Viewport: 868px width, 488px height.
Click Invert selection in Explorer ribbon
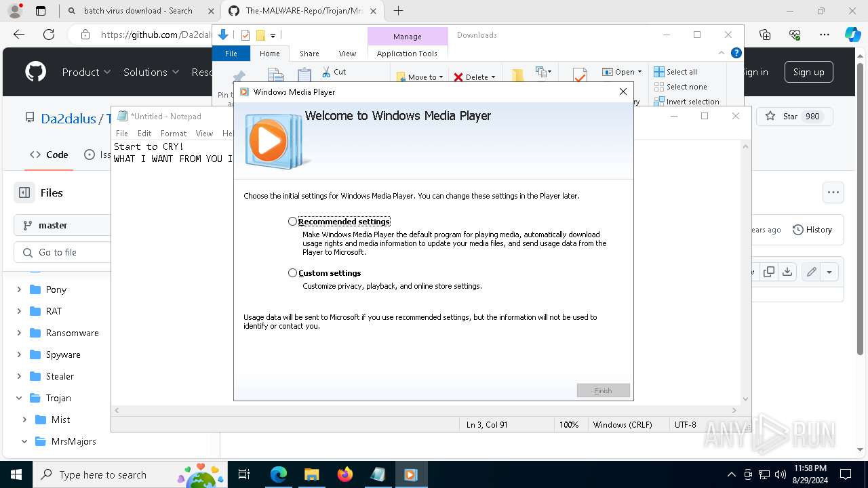click(687, 102)
